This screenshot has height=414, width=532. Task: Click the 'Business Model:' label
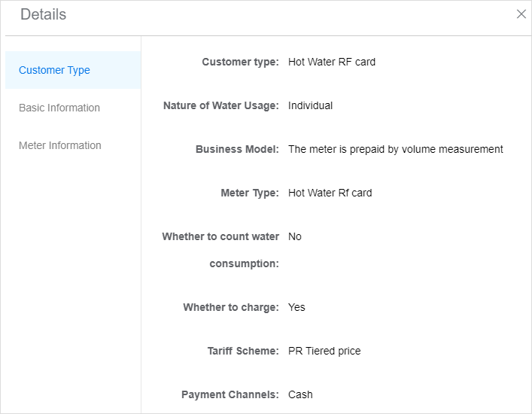pyautogui.click(x=237, y=149)
